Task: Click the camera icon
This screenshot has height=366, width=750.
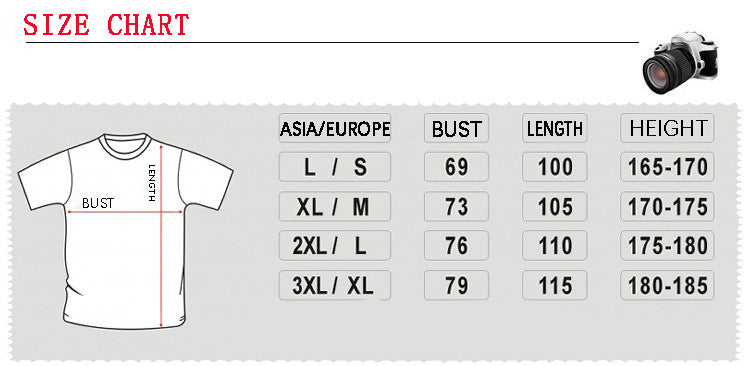Action: pyautogui.click(x=680, y=62)
